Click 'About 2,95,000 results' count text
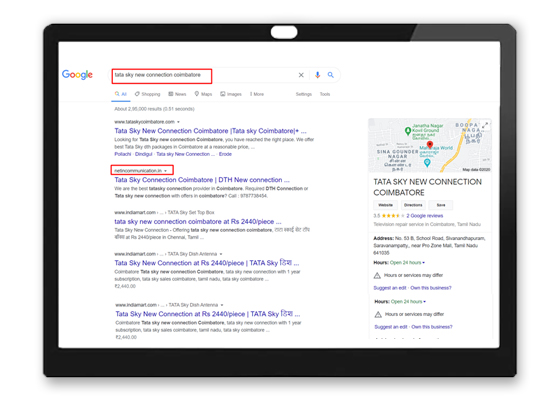Image resolution: width=560 pixels, height=400 pixels. pyautogui.click(x=154, y=109)
